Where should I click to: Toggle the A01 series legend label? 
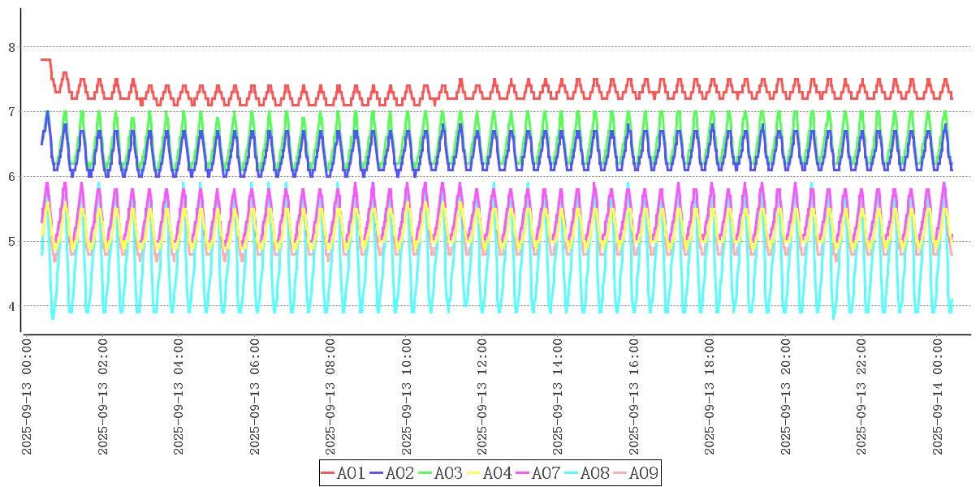[351, 473]
